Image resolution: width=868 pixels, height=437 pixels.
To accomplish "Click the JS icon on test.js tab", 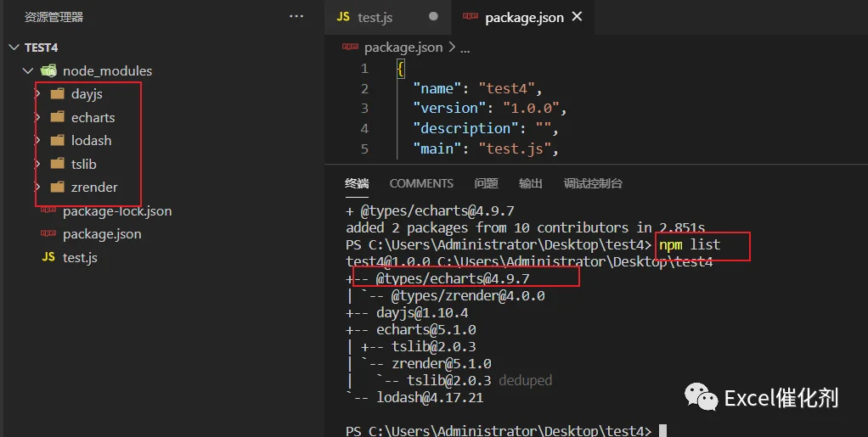I will coord(343,17).
